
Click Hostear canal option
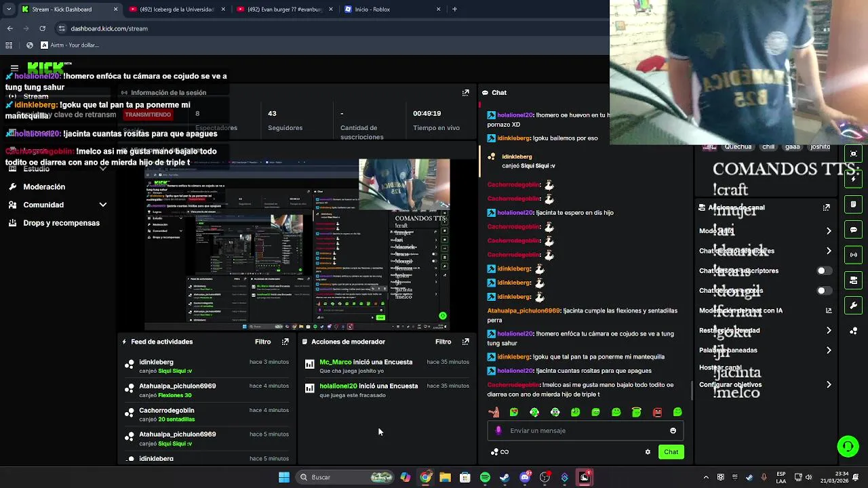click(720, 367)
